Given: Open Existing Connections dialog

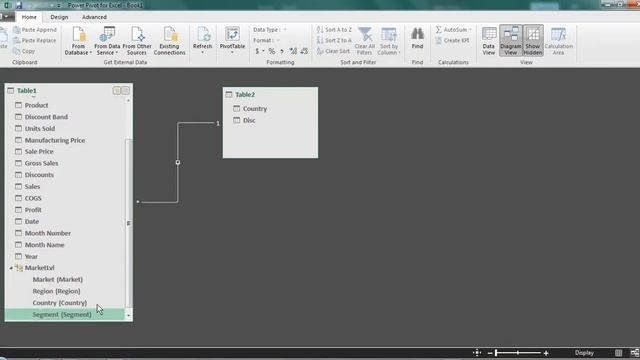Looking at the screenshot, I should [x=169, y=41].
